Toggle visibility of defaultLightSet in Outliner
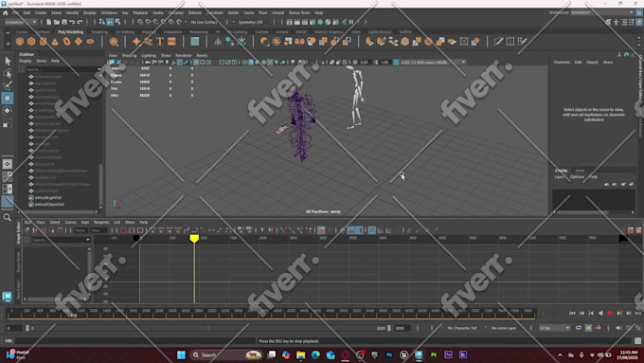 click(31, 198)
